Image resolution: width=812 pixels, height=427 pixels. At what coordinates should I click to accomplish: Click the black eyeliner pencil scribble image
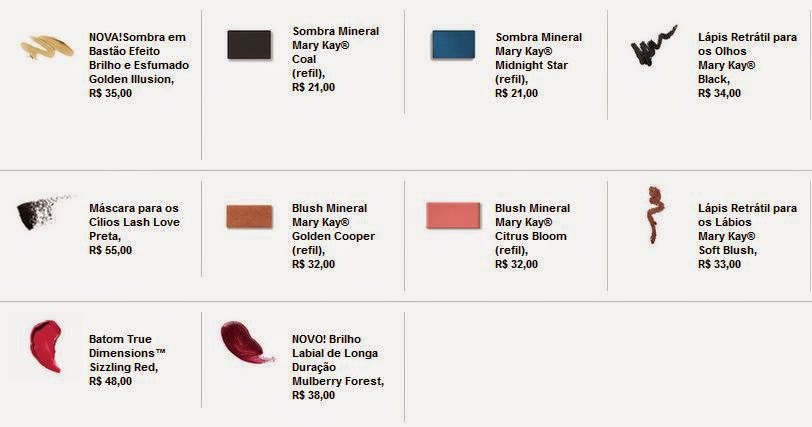[x=654, y=46]
